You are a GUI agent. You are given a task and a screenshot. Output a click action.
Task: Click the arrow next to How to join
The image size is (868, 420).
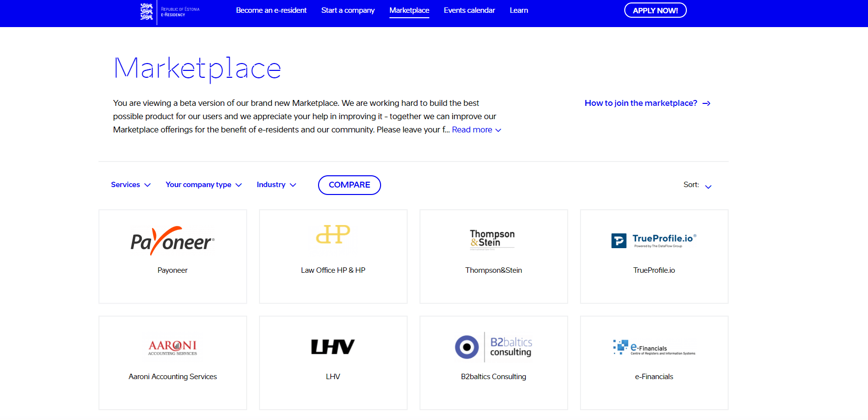(x=707, y=103)
